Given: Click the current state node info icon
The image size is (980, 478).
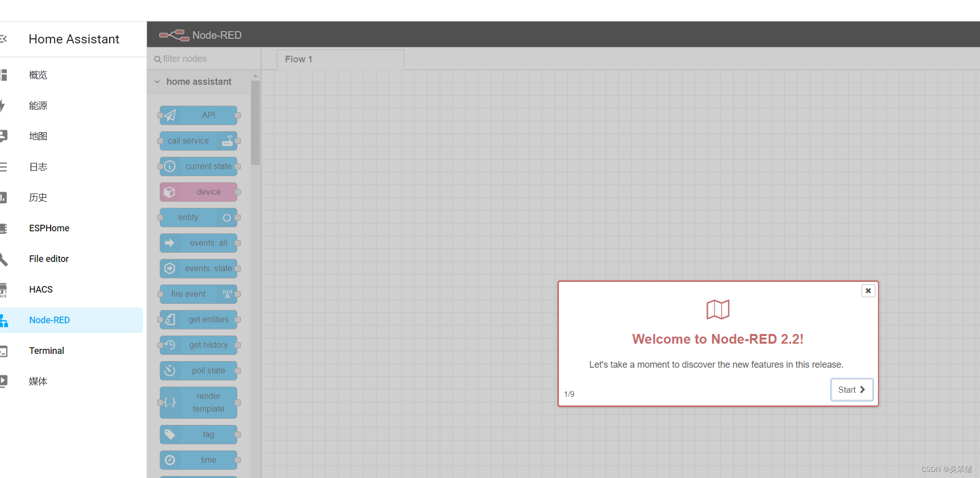Looking at the screenshot, I should [170, 166].
